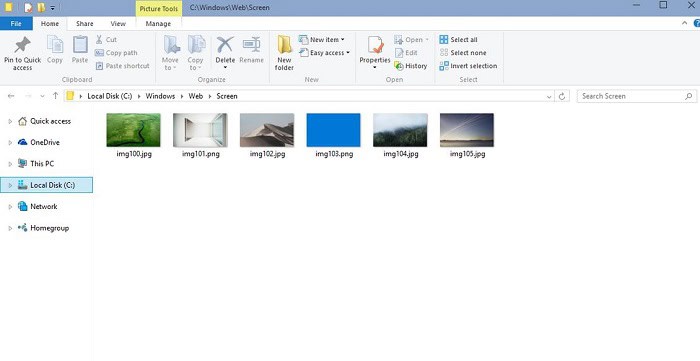Click the Edit ribbon button
The height and width of the screenshot is (361, 700).
tap(406, 53)
